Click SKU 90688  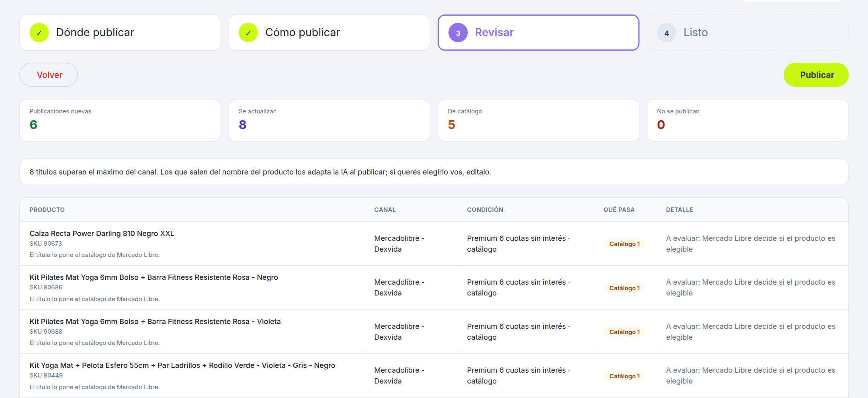[46, 332]
